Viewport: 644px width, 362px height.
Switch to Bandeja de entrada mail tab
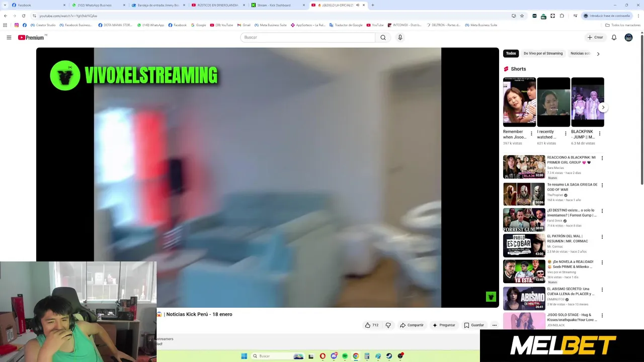[x=158, y=5]
